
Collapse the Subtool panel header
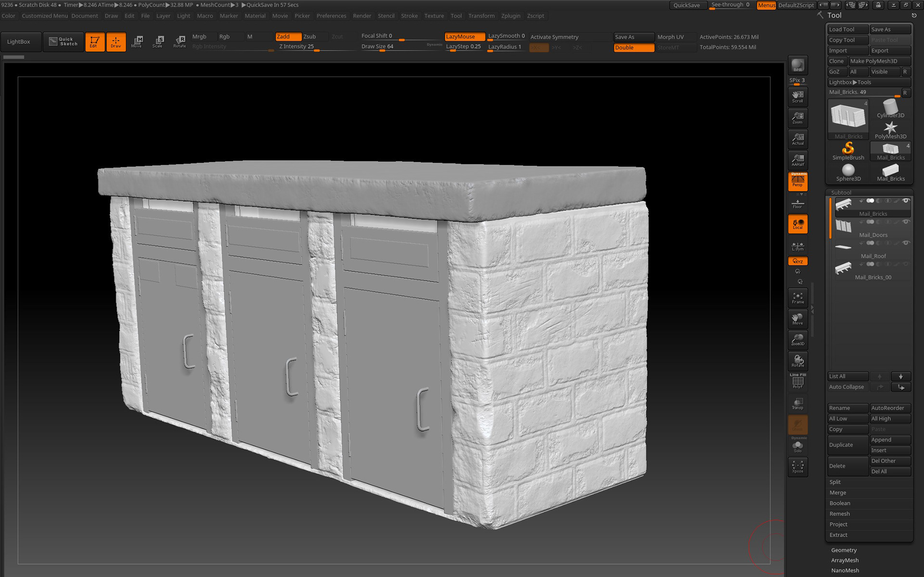click(841, 192)
